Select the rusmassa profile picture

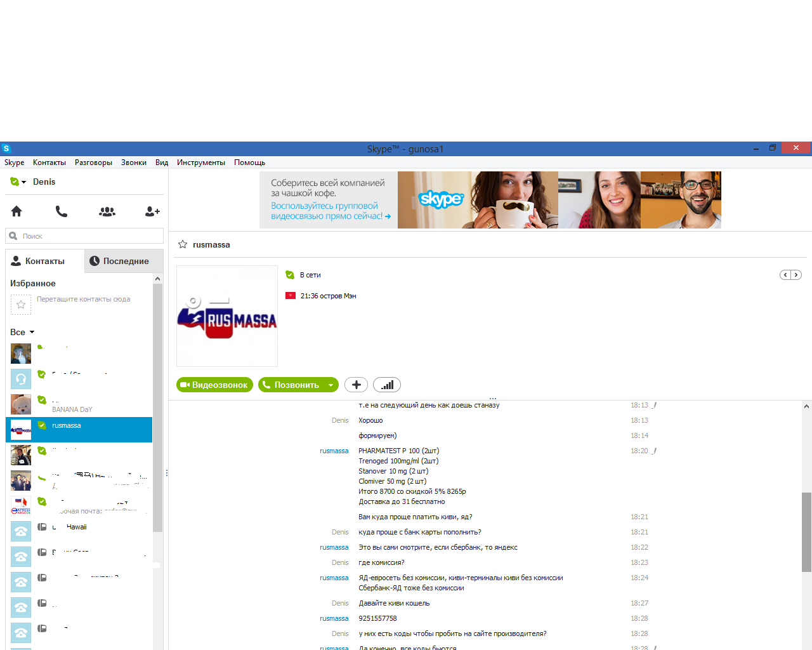pos(227,316)
